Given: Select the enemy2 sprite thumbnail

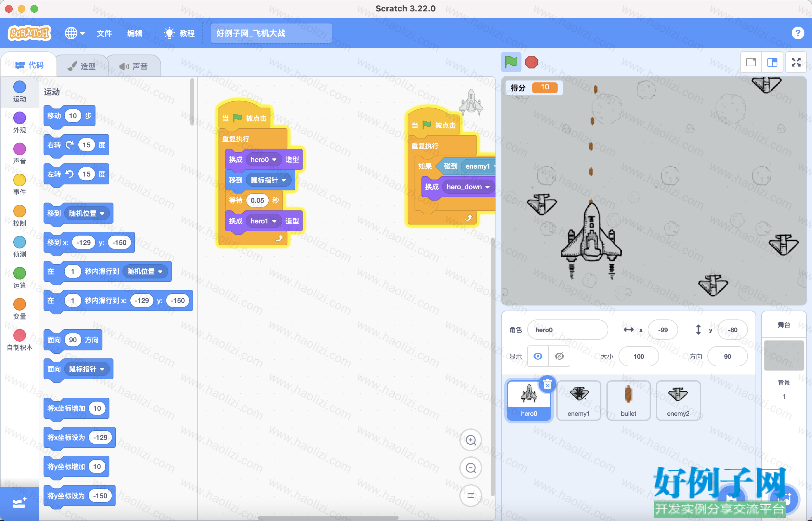Looking at the screenshot, I should pyautogui.click(x=678, y=401).
